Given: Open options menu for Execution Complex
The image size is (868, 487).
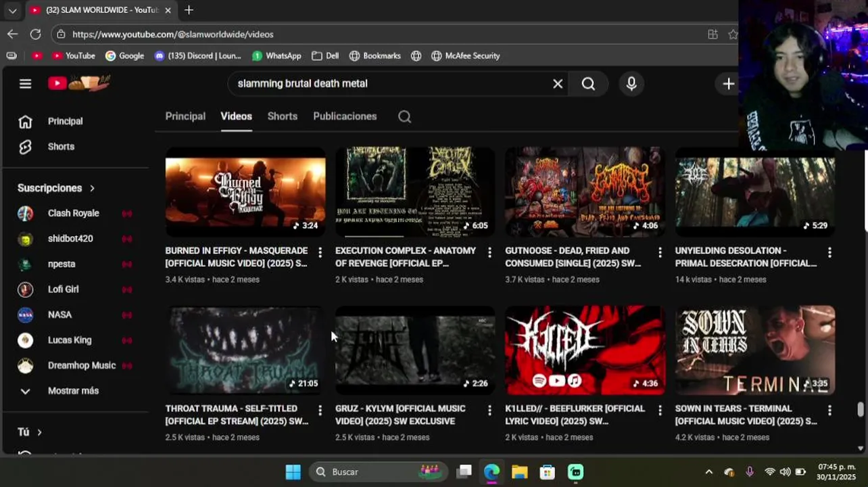Looking at the screenshot, I should [x=489, y=252].
